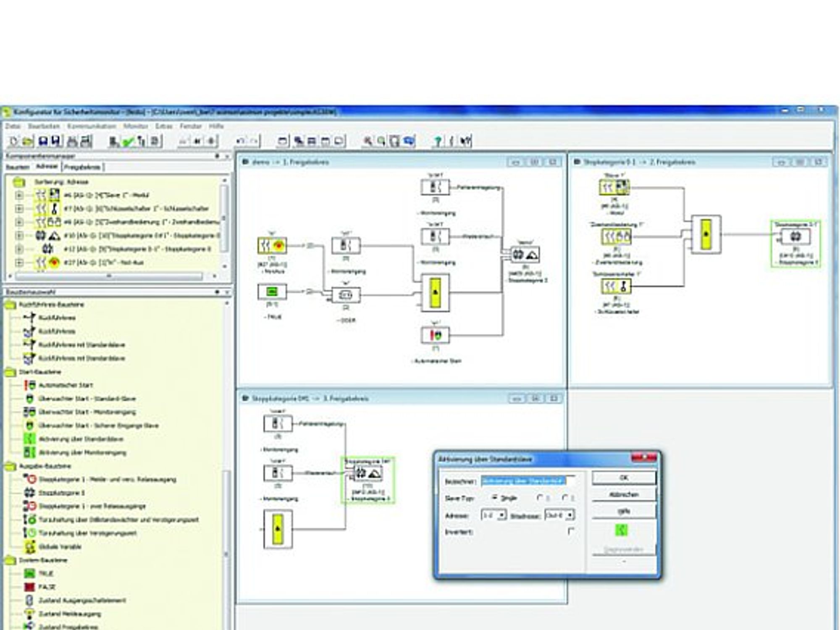Click the blue question mark help icon

pyautogui.click(x=438, y=141)
